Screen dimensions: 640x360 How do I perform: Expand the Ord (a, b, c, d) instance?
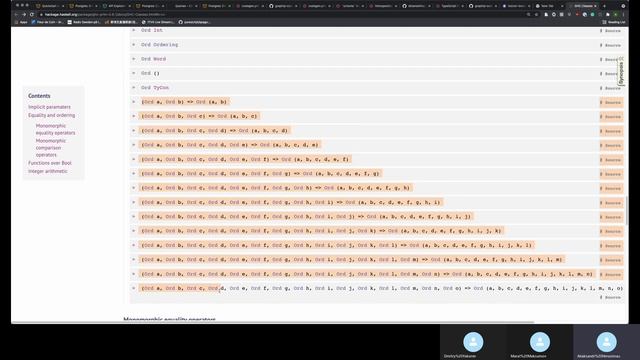coord(133,131)
